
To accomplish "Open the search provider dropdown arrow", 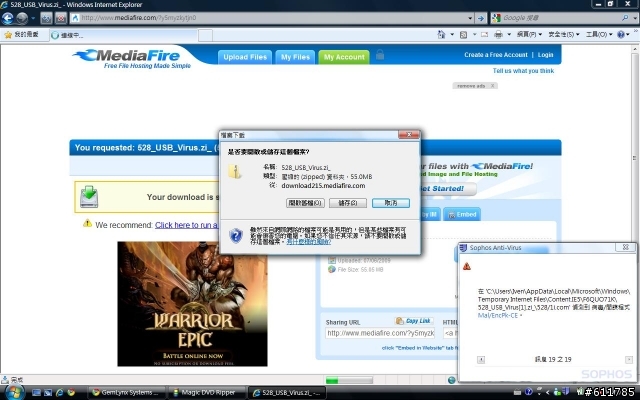I will point(635,18).
